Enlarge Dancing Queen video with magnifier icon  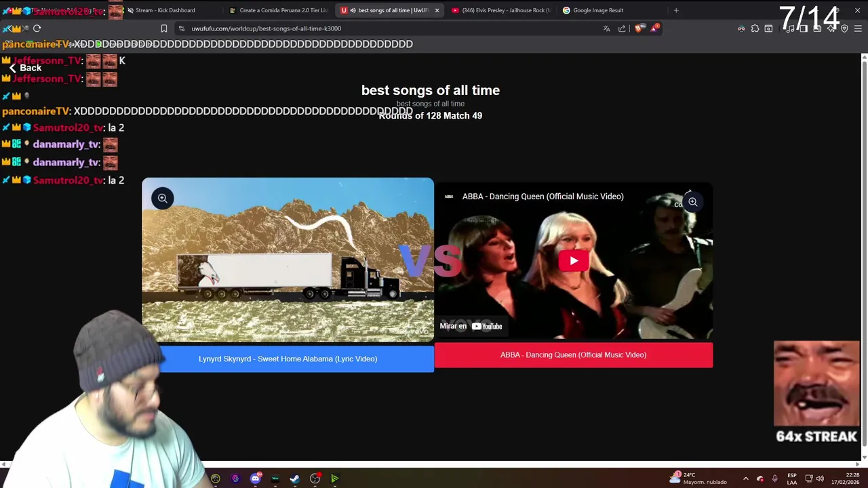692,202
